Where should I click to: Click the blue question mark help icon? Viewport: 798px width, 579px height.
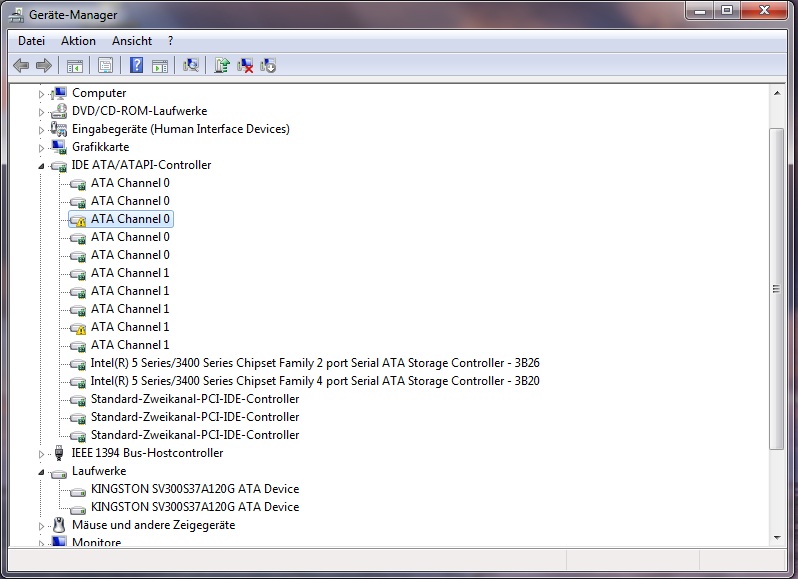click(x=136, y=65)
